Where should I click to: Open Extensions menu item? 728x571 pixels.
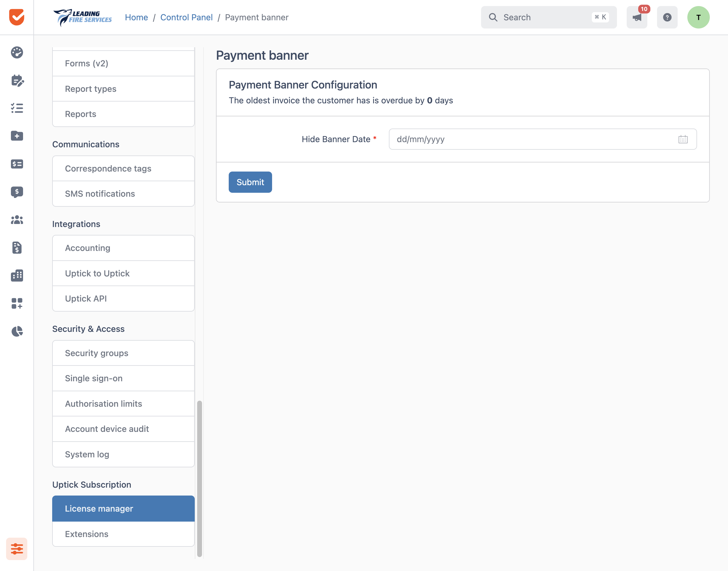(123, 534)
